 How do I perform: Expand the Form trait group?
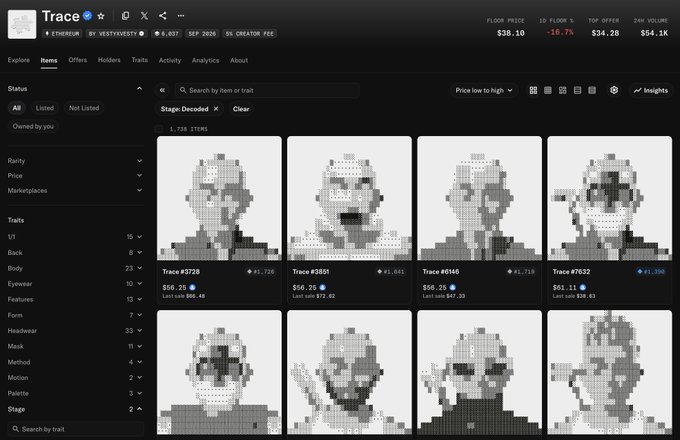click(75, 315)
